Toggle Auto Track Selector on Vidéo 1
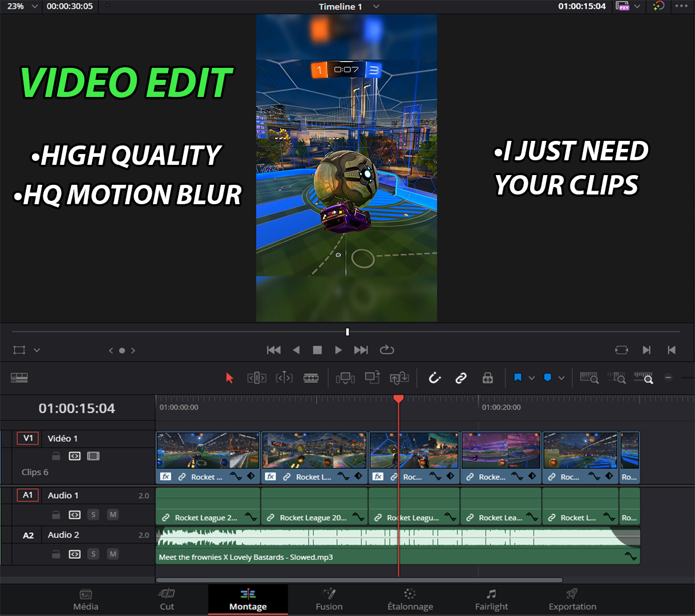The width and height of the screenshot is (695, 616). click(x=75, y=456)
